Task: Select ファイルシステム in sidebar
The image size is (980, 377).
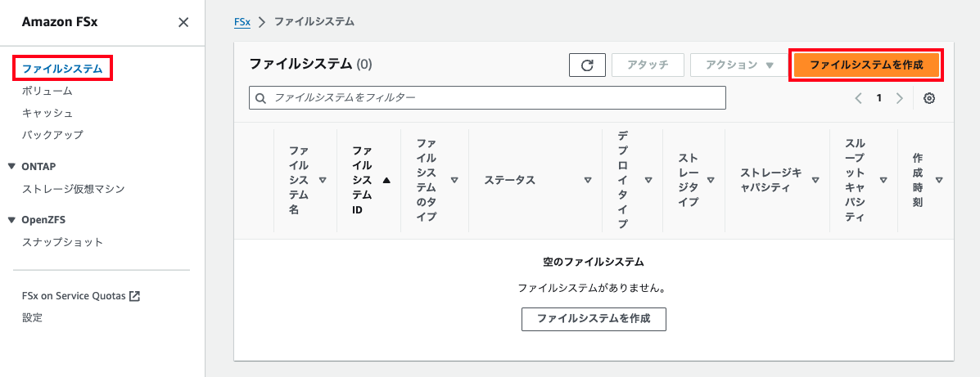Action: (62, 68)
